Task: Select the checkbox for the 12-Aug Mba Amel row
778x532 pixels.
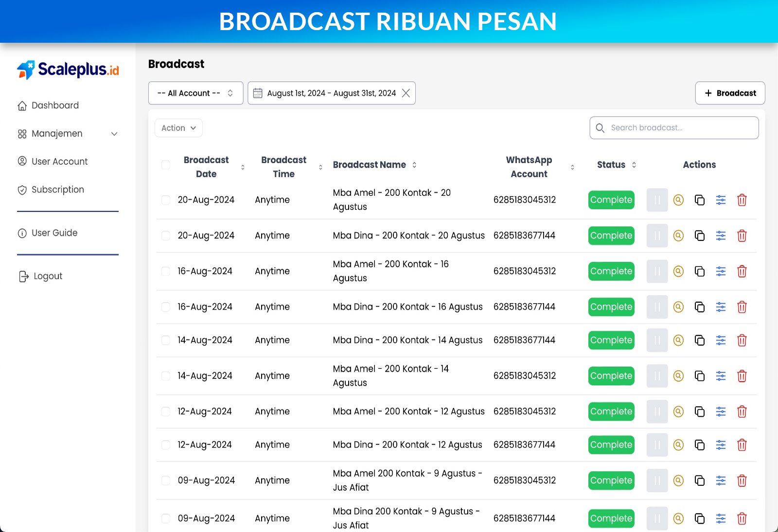Action: (x=165, y=411)
